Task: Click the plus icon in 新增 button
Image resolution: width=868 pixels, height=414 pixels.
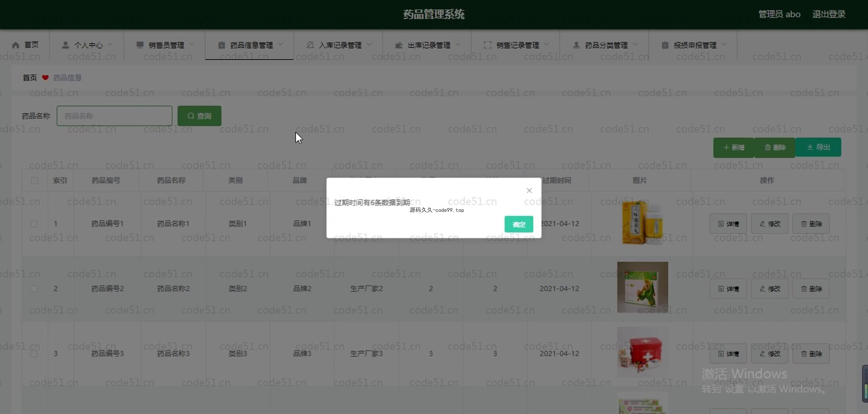Action: pos(726,147)
